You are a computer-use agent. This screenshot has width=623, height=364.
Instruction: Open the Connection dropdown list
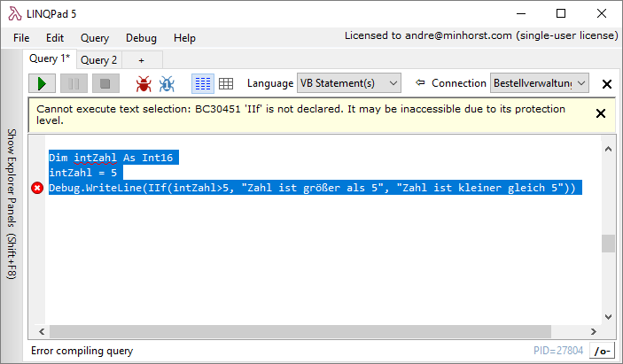[539, 83]
